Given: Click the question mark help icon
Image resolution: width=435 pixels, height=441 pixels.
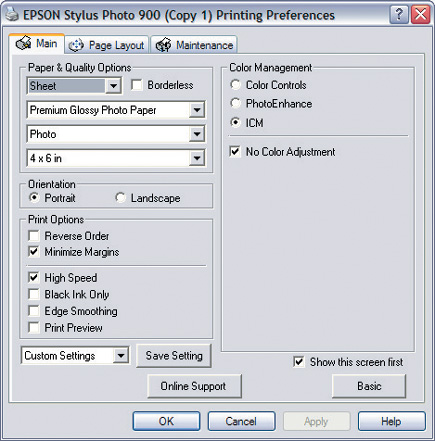Looking at the screenshot, I should [399, 15].
